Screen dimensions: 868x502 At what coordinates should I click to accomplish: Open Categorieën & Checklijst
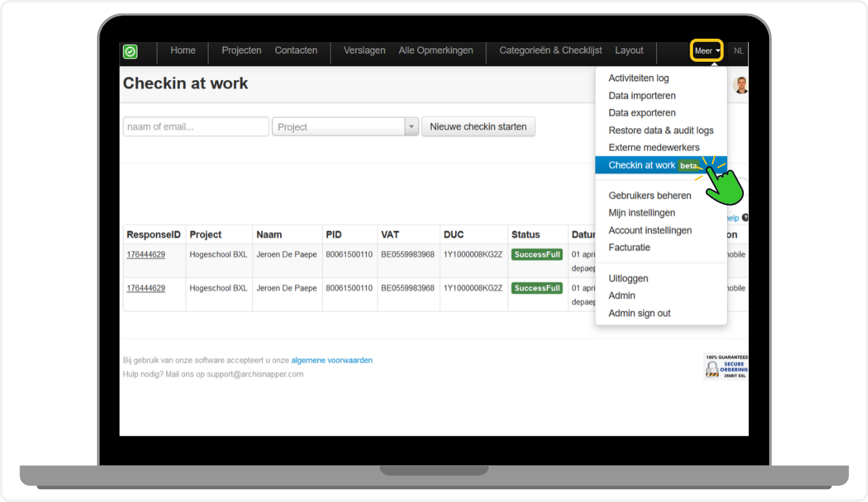[551, 50]
